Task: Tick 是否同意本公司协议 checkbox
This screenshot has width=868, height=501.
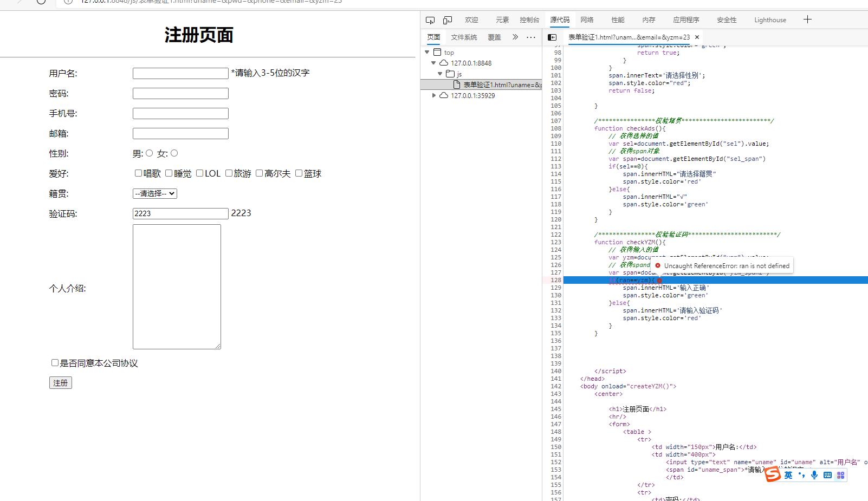Action: click(x=55, y=363)
